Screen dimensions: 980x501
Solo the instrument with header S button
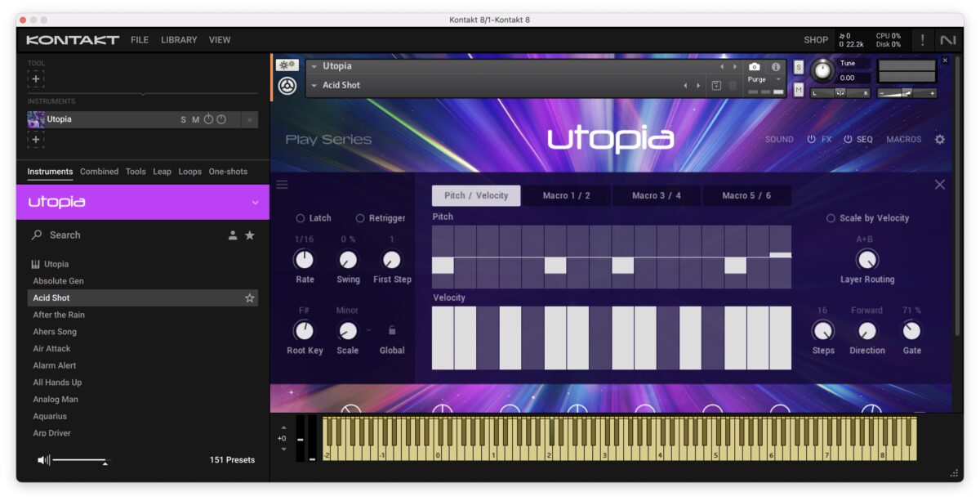point(799,67)
